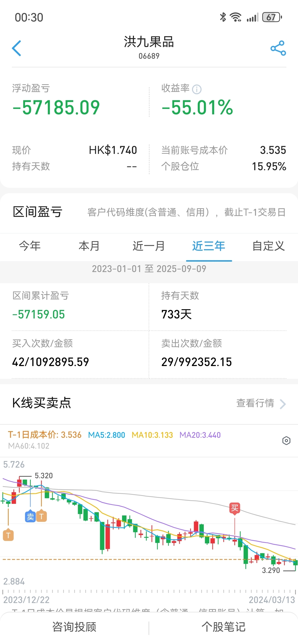
Task: Tap cumulative P&L -57159.05
Action: coord(39,314)
